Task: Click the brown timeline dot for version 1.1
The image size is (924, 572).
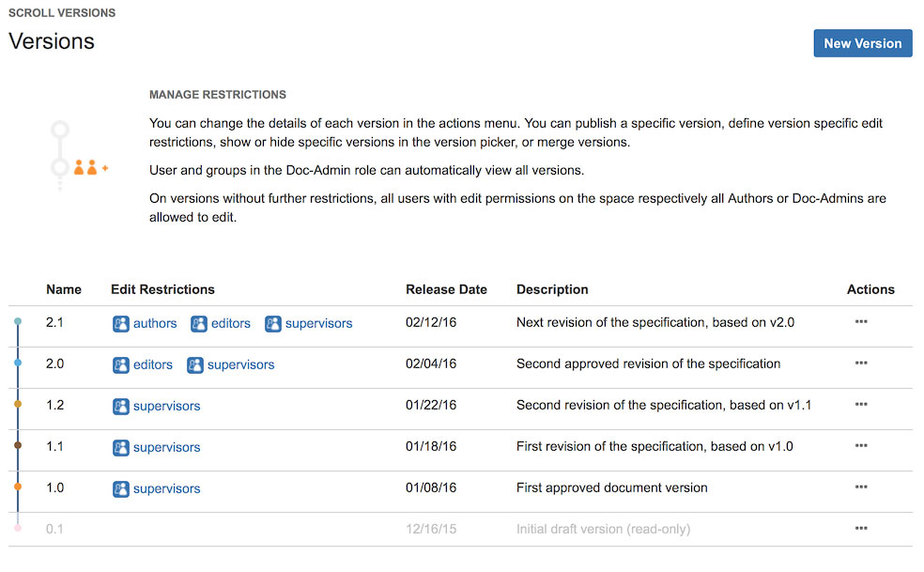Action: 18,445
